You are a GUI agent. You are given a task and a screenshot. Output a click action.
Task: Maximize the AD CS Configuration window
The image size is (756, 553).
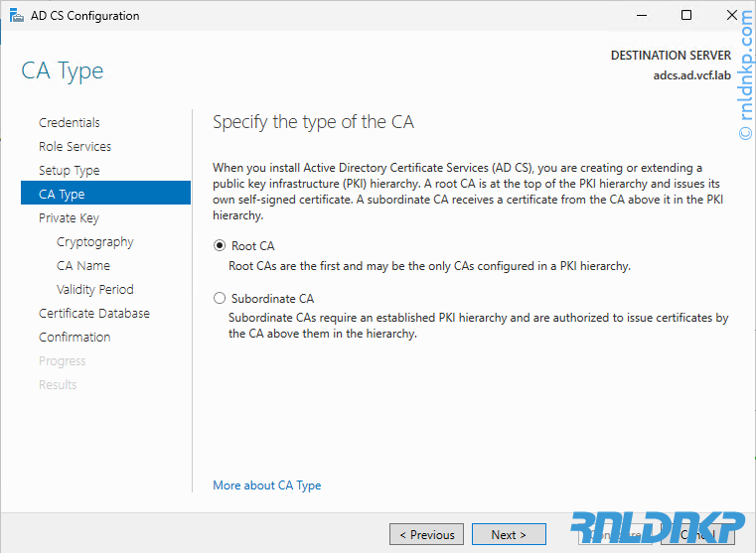coord(686,16)
